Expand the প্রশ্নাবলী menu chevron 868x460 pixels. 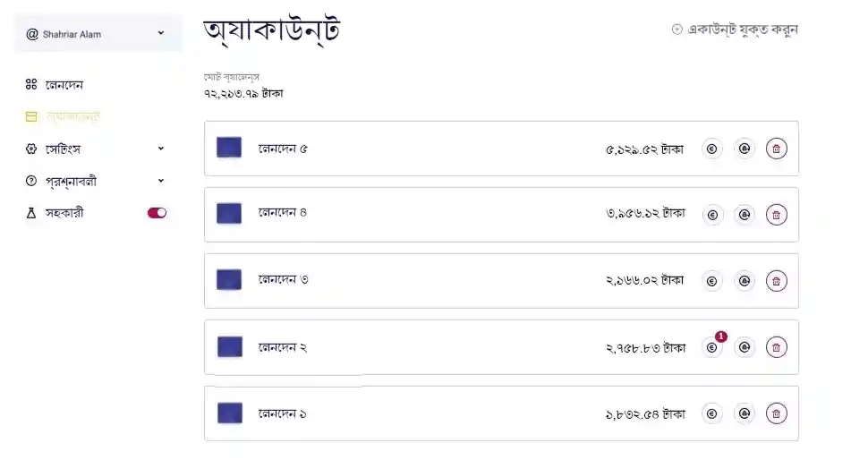point(161,181)
